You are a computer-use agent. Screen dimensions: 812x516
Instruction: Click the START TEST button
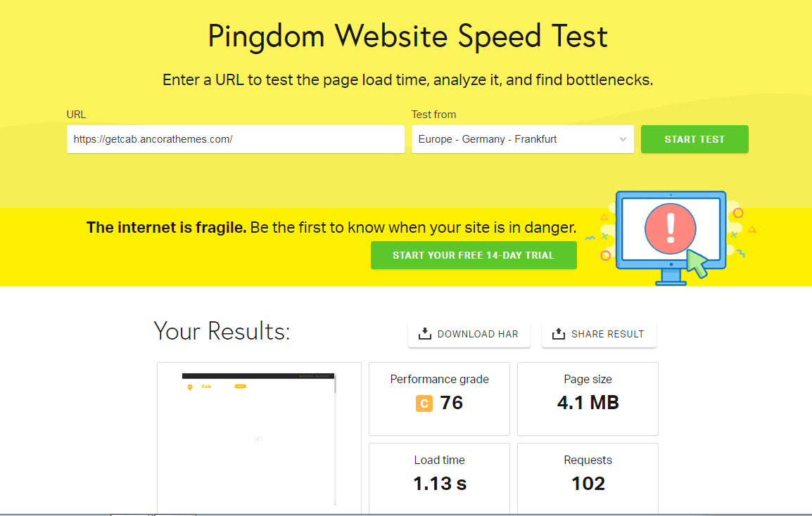(694, 139)
